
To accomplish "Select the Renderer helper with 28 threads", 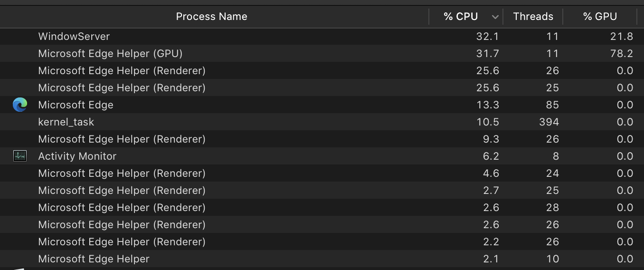I will click(x=122, y=208).
